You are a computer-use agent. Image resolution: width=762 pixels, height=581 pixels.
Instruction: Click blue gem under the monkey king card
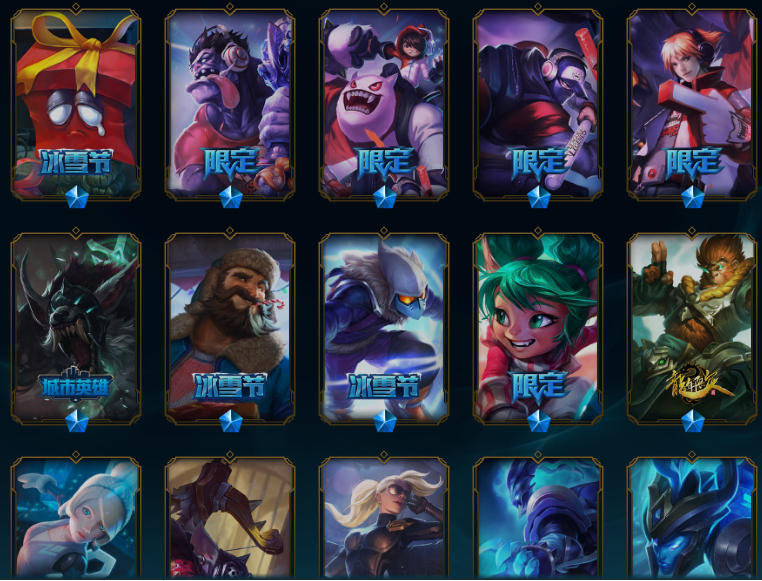[693, 421]
